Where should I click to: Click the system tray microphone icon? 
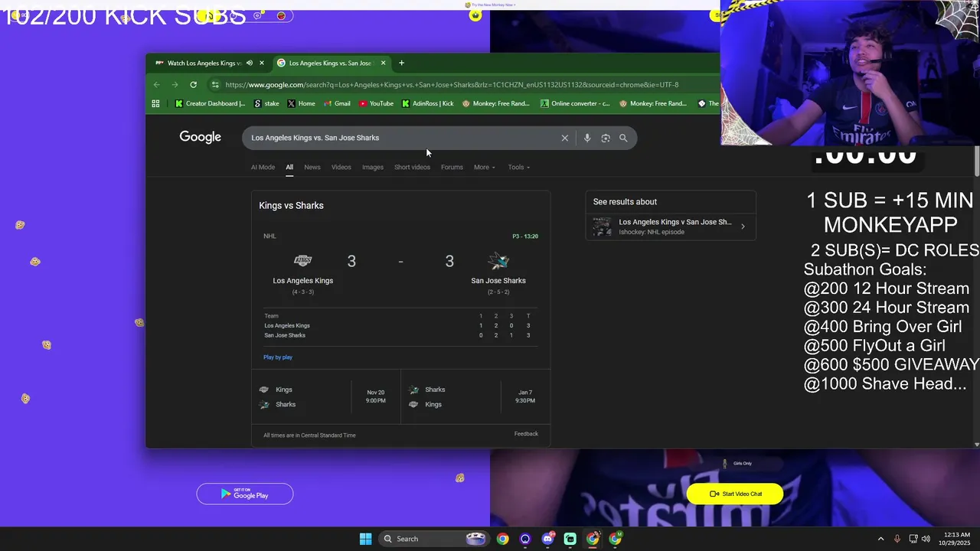[x=897, y=539]
